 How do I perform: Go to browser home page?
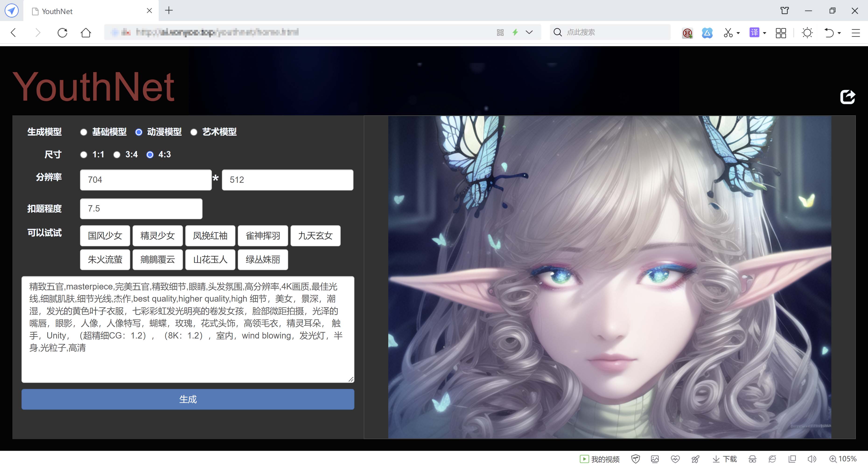click(86, 33)
